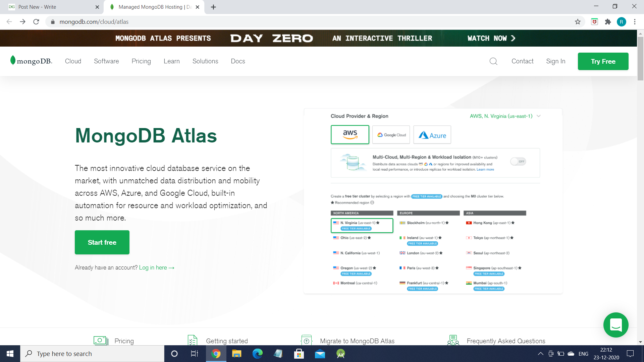This screenshot has width=644, height=362.
Task: Follow the Learn more link
Action: point(485,170)
